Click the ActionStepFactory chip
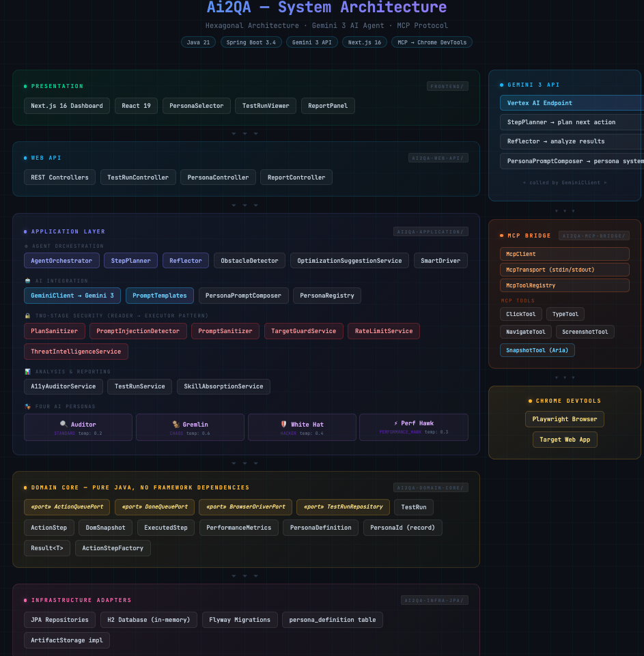The width and height of the screenshot is (644, 656). [x=113, y=548]
